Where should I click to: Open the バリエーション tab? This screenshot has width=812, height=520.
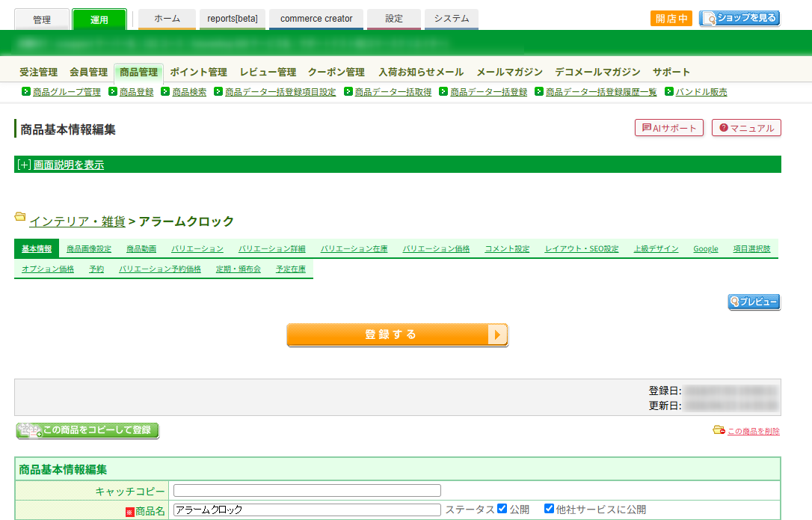coord(197,249)
